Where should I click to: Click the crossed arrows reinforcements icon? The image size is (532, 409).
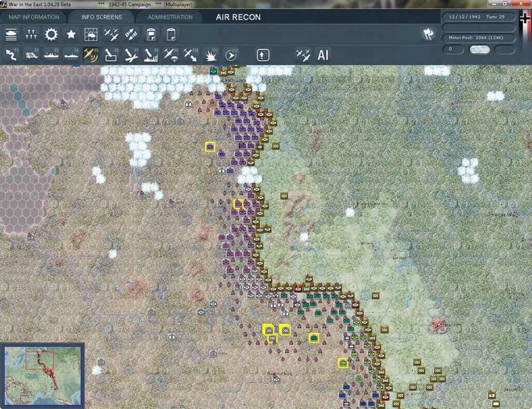131,35
